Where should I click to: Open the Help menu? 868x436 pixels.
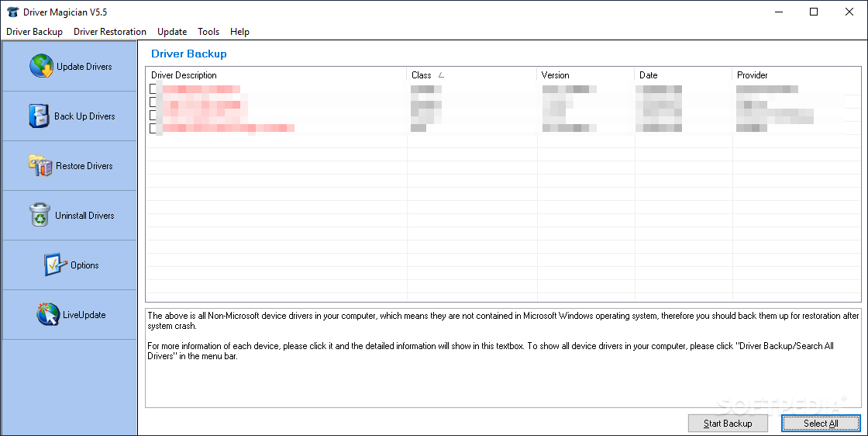tap(239, 32)
